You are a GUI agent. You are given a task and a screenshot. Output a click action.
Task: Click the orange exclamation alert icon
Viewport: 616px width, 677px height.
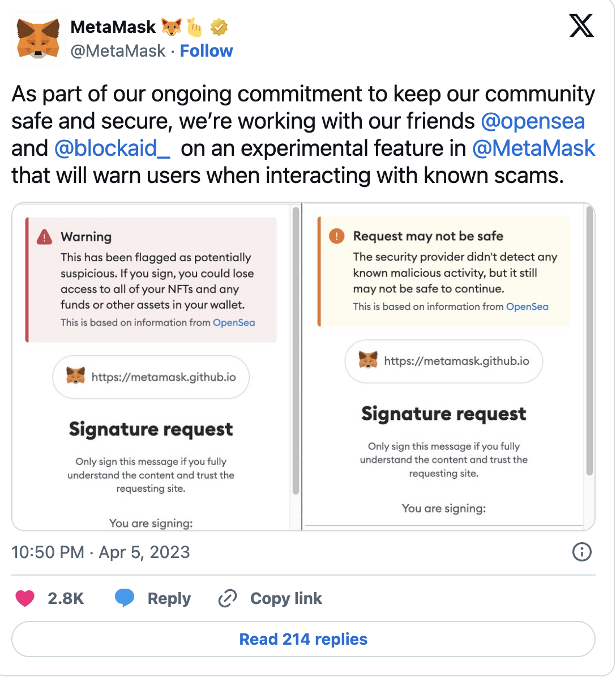[336, 236]
